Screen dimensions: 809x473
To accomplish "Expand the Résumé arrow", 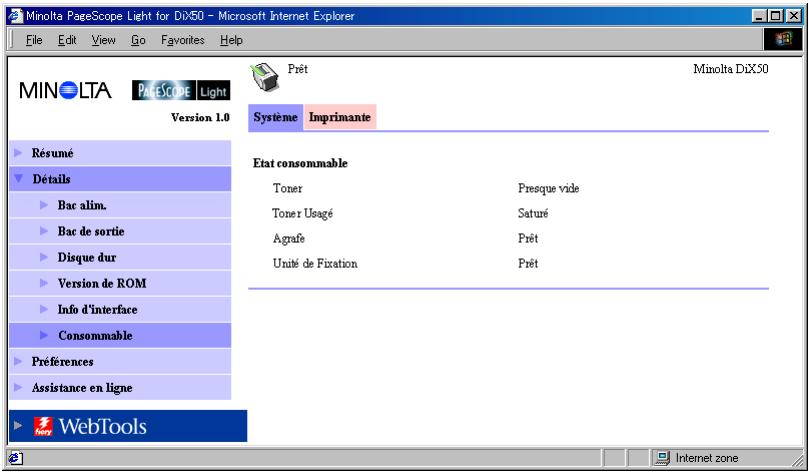I will [19, 153].
